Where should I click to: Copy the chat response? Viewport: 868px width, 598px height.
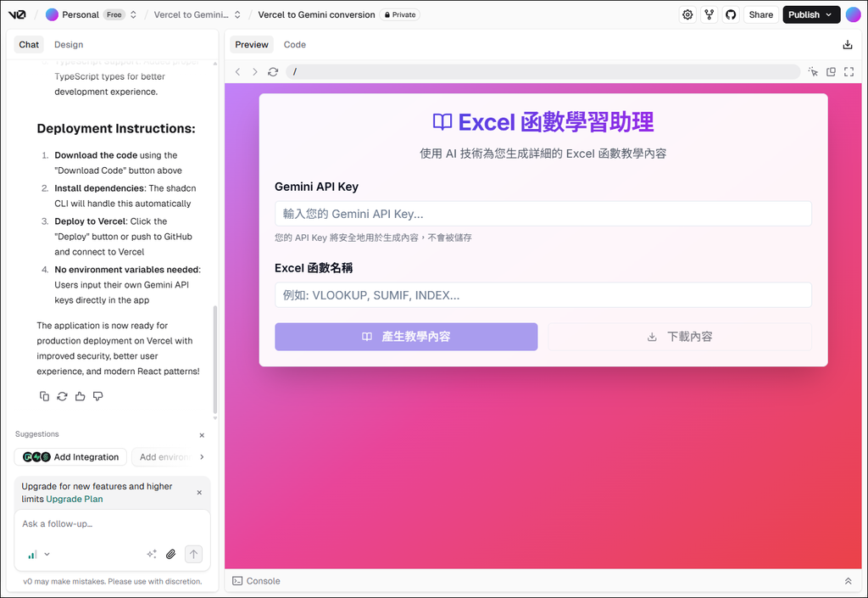click(44, 396)
